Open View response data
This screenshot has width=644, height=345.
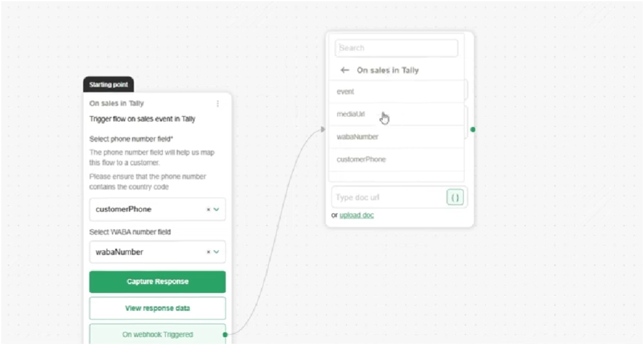pos(157,309)
